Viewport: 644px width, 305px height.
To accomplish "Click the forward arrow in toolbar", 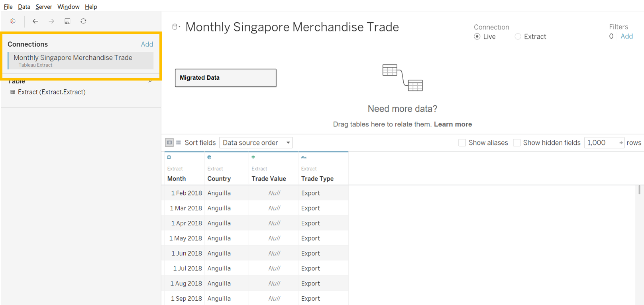I will click(51, 21).
